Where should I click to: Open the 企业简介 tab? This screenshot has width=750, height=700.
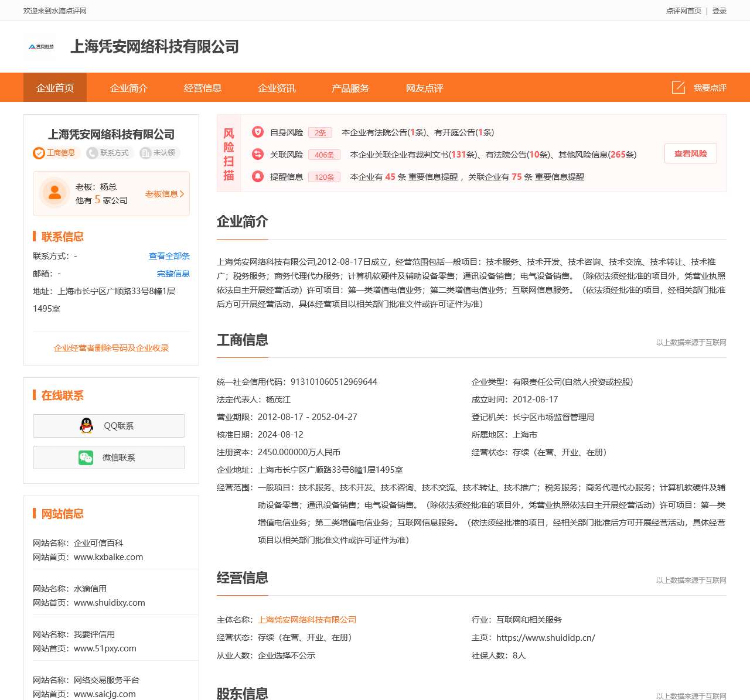coord(129,88)
